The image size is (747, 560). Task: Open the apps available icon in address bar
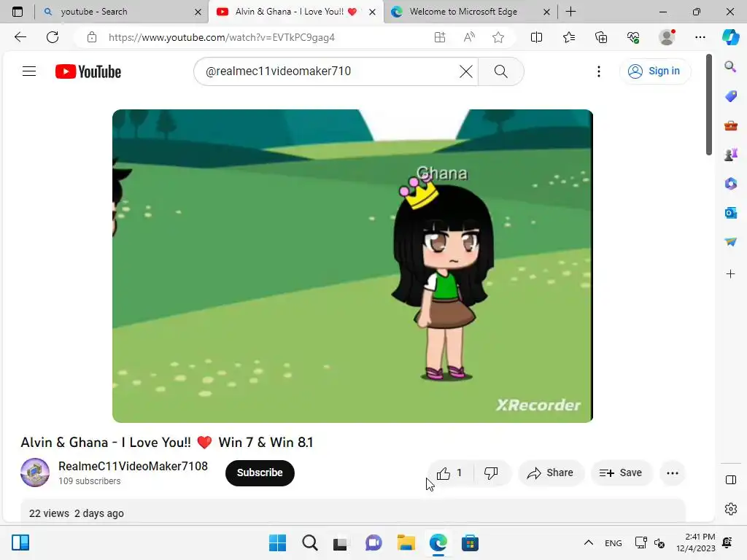[x=440, y=37]
